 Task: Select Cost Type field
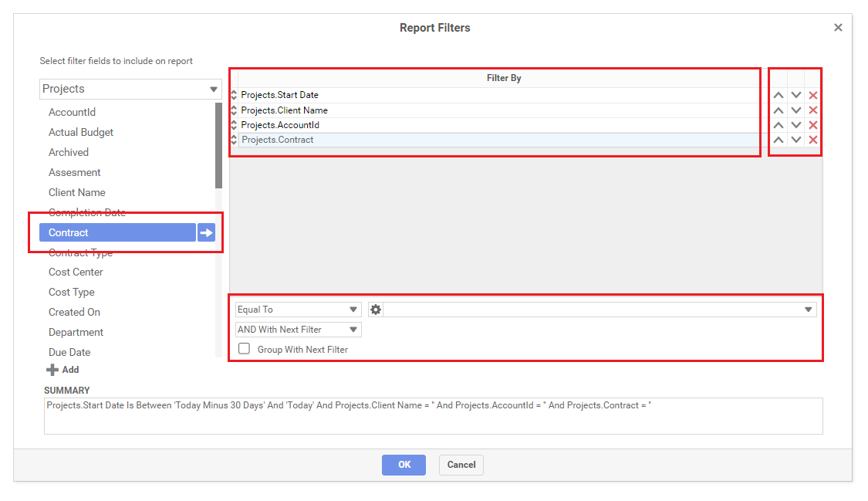pyautogui.click(x=72, y=293)
